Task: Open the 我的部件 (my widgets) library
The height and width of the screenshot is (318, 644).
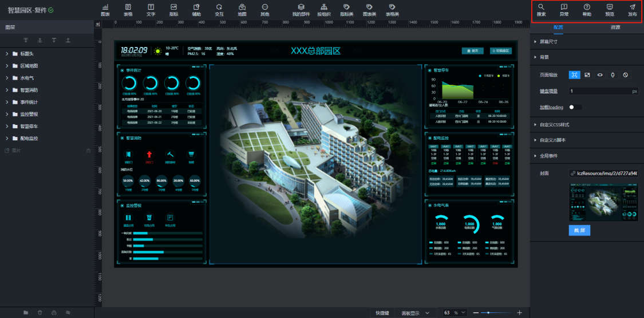Action: 301,9
